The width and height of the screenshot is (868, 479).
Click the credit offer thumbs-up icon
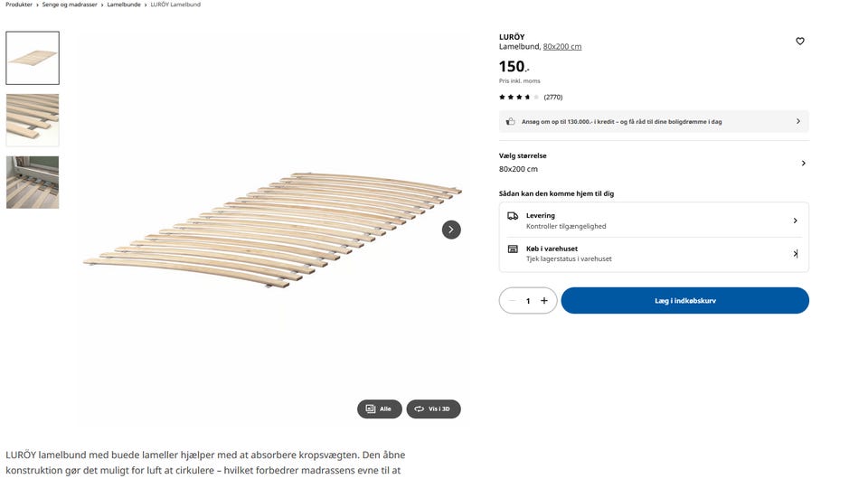coord(511,121)
